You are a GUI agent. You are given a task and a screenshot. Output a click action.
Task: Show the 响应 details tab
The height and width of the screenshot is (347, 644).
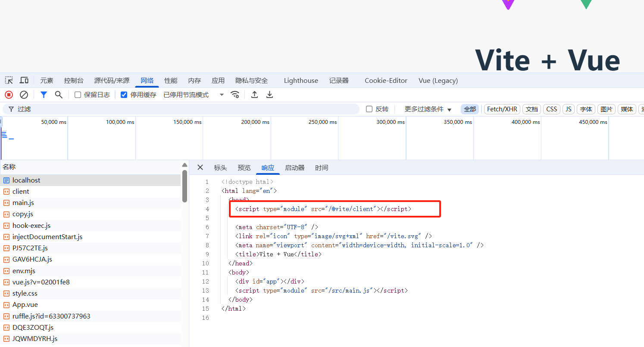[268, 167]
